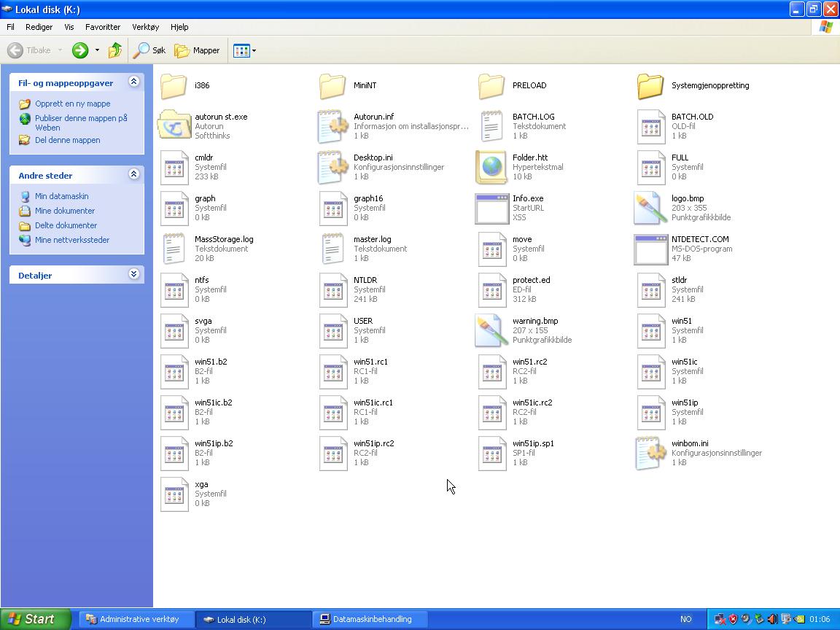Open the Systemgjenoppretting folder icon

click(650, 86)
